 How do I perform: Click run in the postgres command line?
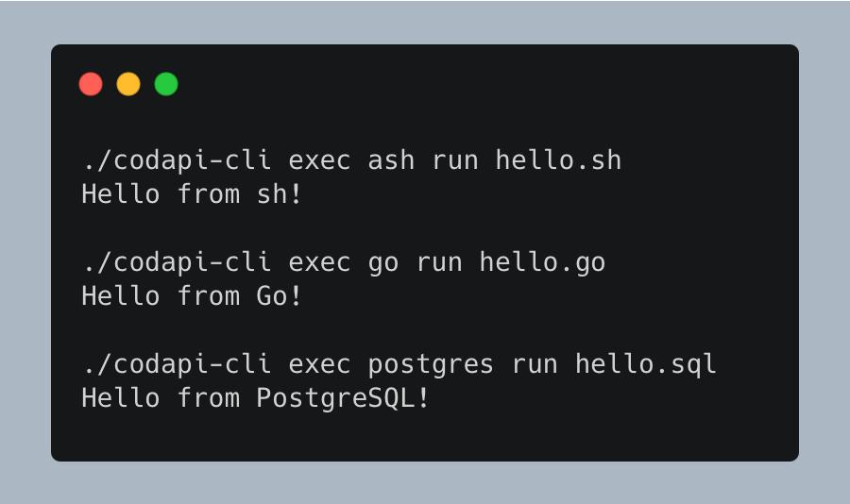(x=535, y=363)
